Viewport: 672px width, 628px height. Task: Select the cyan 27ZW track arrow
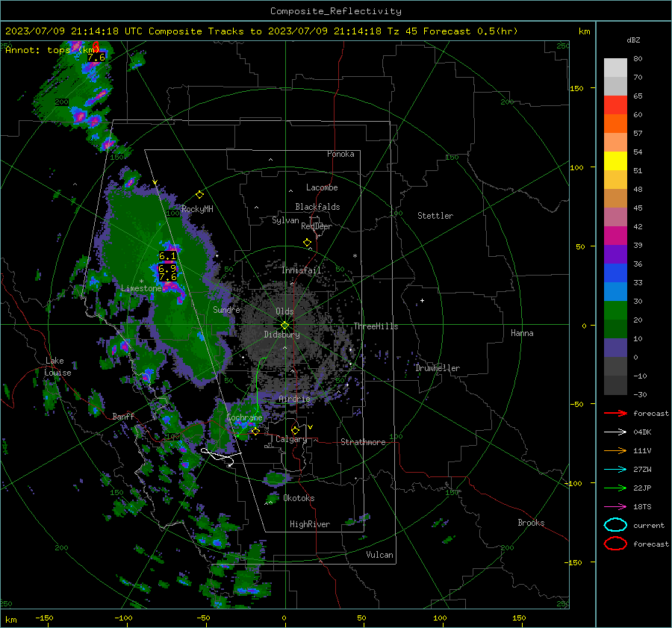615,469
